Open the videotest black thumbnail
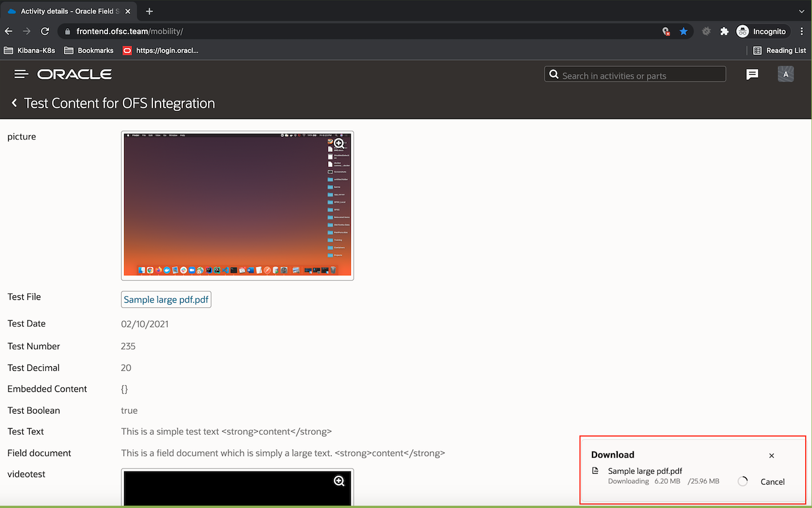Screen dimensions: 812x508 tap(237, 487)
